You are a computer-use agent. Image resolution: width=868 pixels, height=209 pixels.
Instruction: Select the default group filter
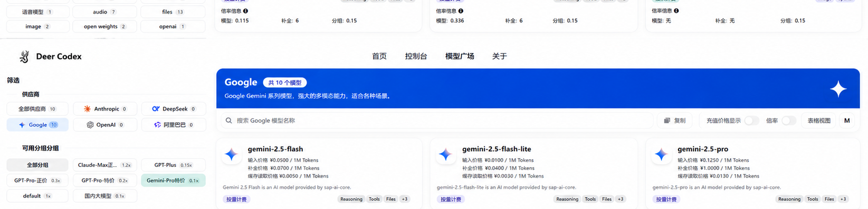tap(37, 196)
